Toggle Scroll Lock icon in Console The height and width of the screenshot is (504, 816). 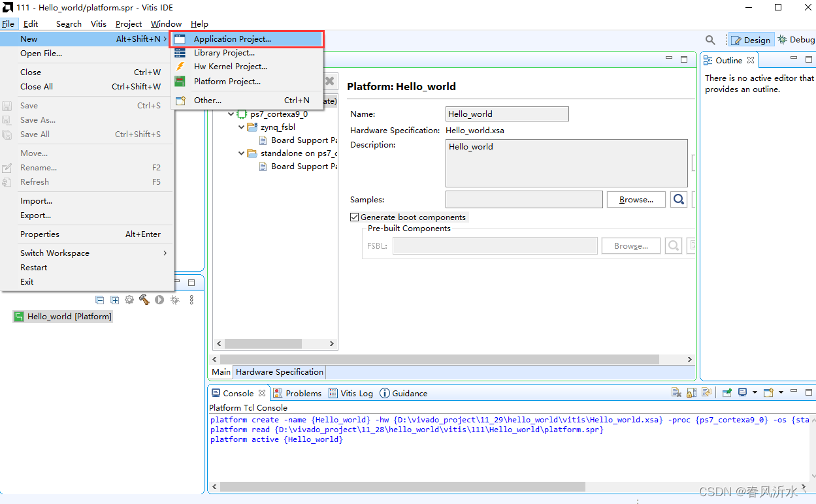691,392
